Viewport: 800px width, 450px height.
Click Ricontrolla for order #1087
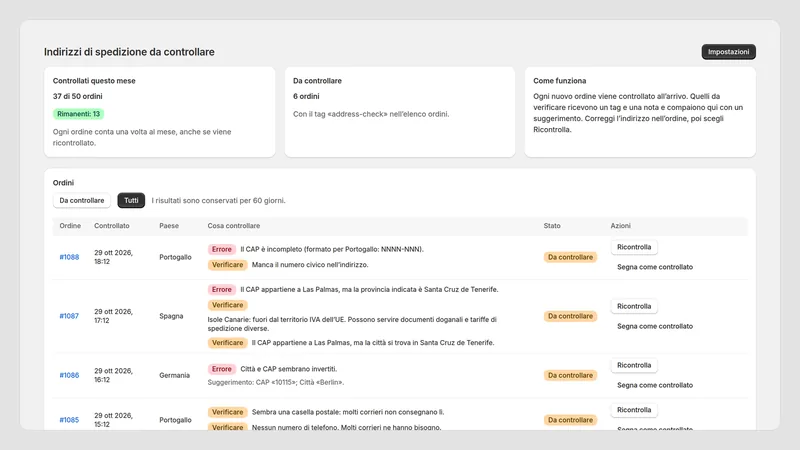click(634, 306)
